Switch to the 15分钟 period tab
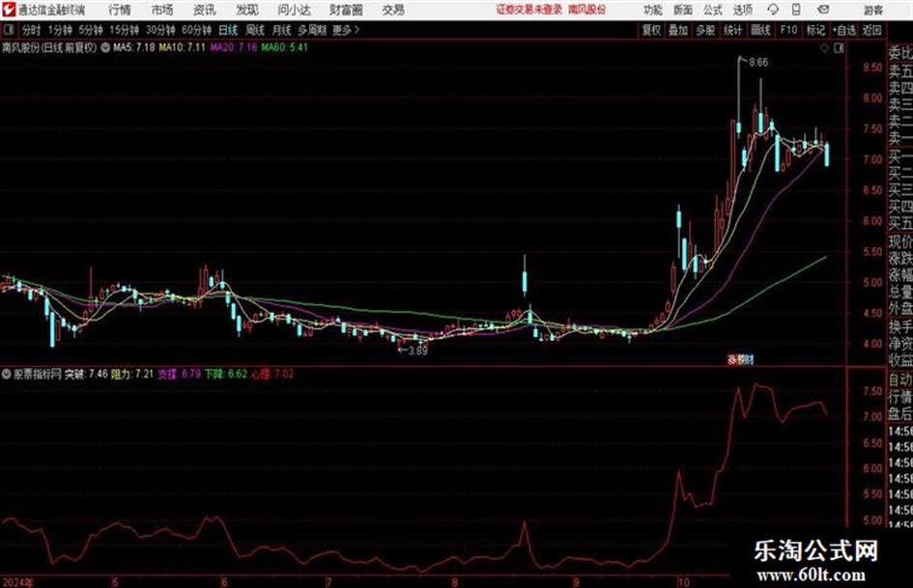The image size is (913, 588). point(124,30)
